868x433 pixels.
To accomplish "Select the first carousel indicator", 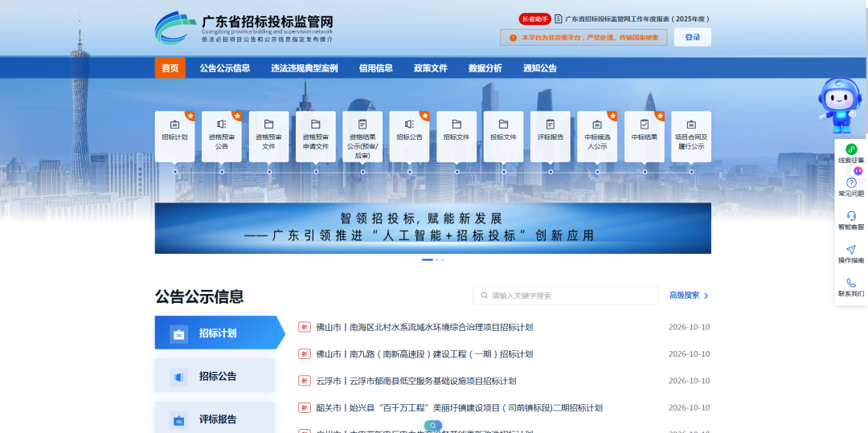I will coord(428,259).
